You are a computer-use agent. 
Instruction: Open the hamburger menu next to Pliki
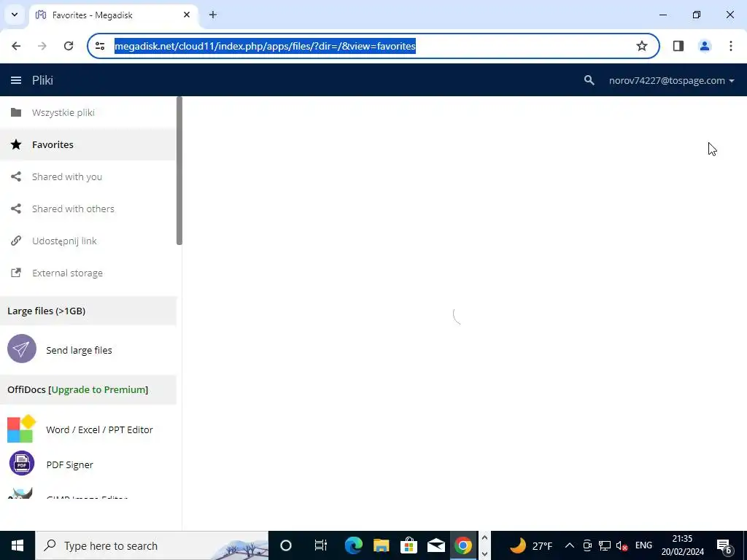[x=16, y=80]
